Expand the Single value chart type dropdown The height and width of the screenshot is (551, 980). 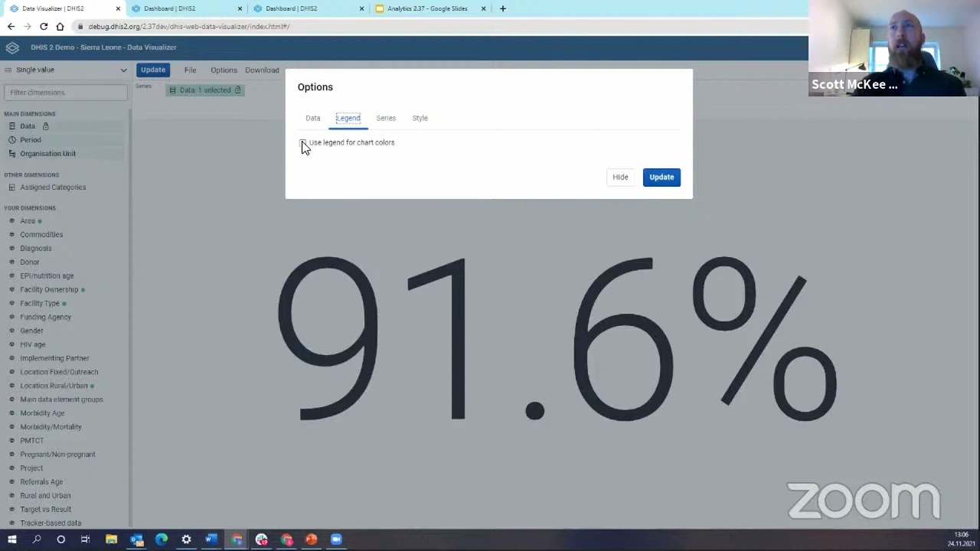65,70
